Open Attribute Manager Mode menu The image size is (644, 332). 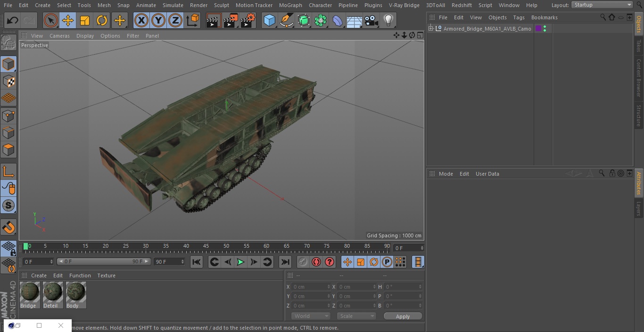coord(446,174)
